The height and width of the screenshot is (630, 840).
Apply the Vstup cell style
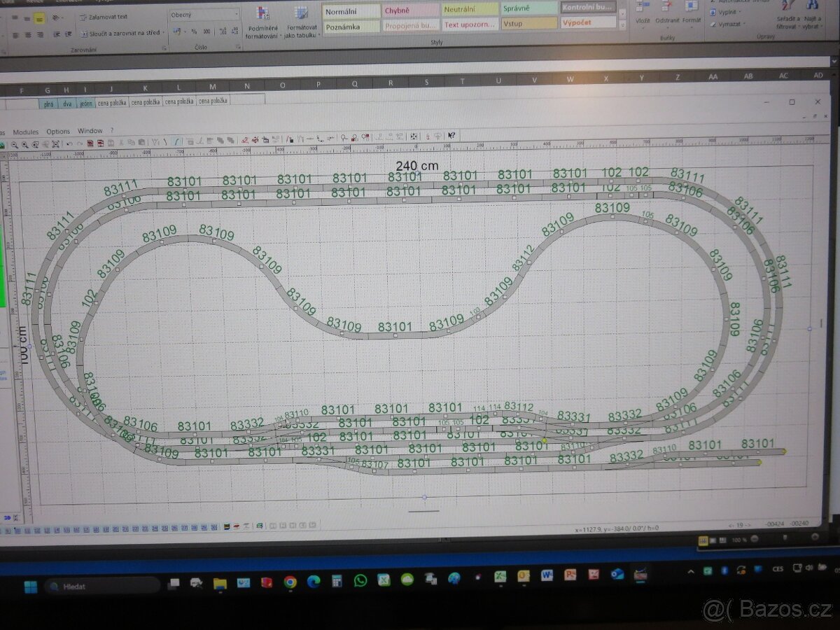pos(528,23)
